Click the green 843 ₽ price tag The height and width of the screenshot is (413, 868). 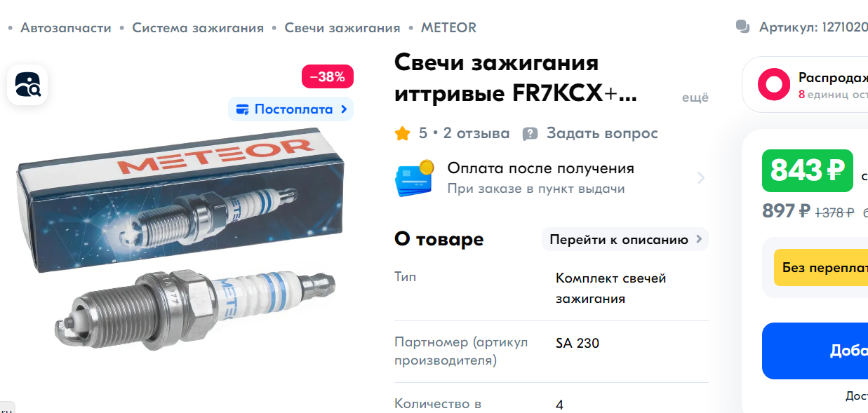[807, 170]
